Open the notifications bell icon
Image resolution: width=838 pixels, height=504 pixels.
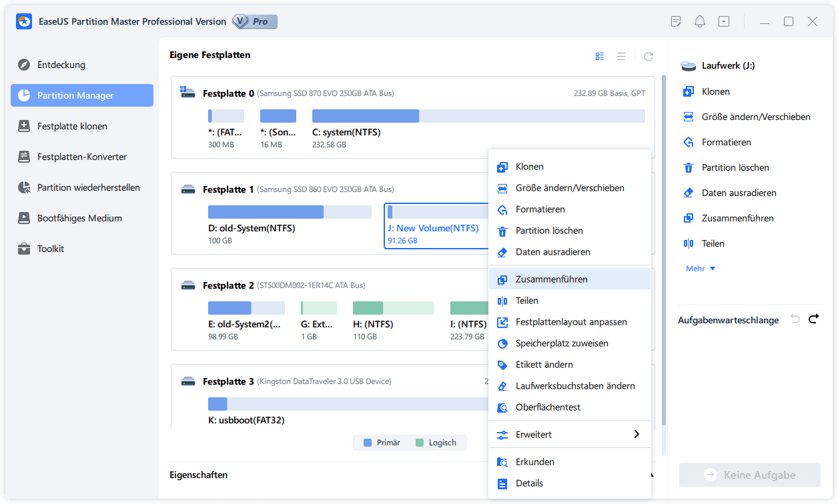pos(700,21)
